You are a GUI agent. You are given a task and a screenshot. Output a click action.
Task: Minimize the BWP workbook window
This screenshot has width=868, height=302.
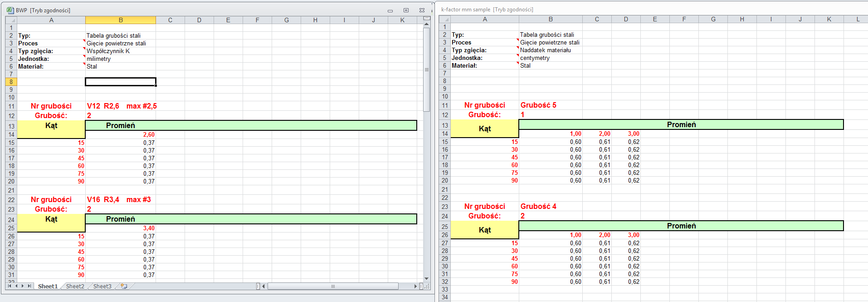tap(390, 10)
